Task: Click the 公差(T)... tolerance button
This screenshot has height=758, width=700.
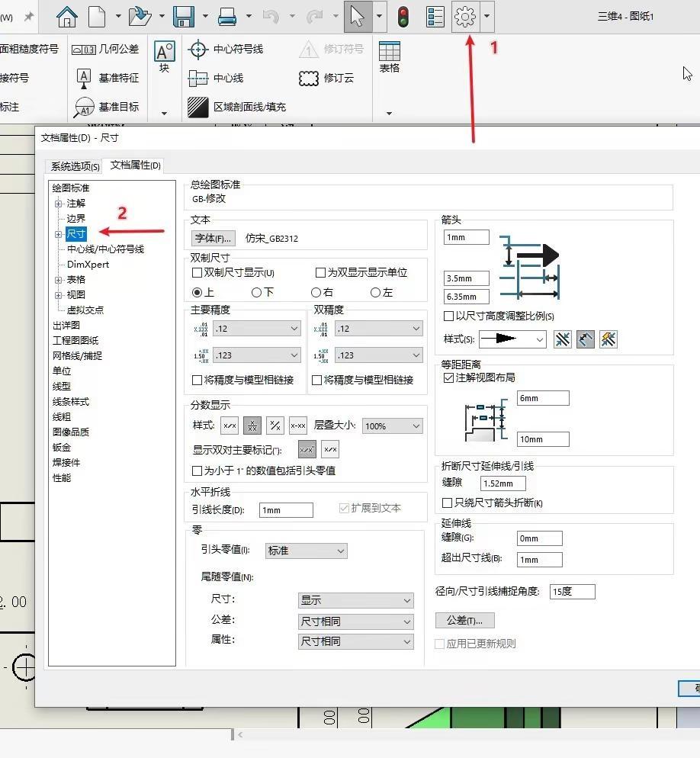Action: coord(464,620)
